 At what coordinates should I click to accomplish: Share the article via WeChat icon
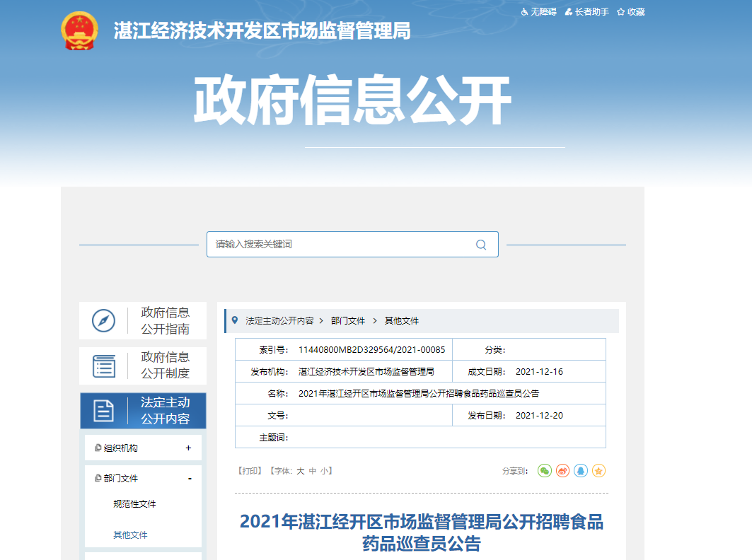(544, 470)
